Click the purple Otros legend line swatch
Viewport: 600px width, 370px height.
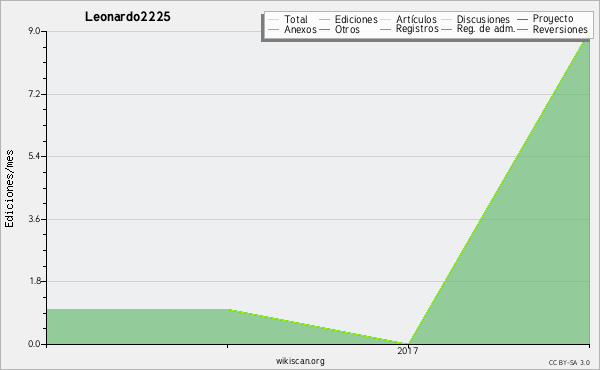point(324,29)
